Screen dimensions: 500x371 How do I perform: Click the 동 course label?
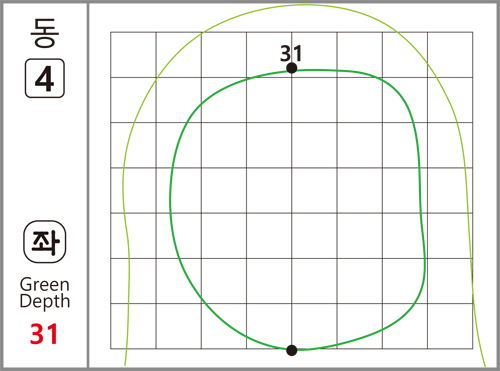(x=45, y=33)
